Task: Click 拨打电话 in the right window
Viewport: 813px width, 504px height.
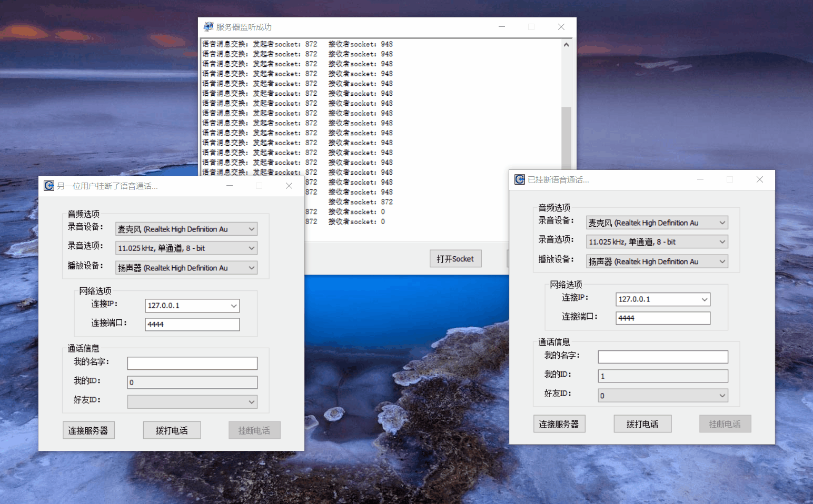Action: (642, 424)
